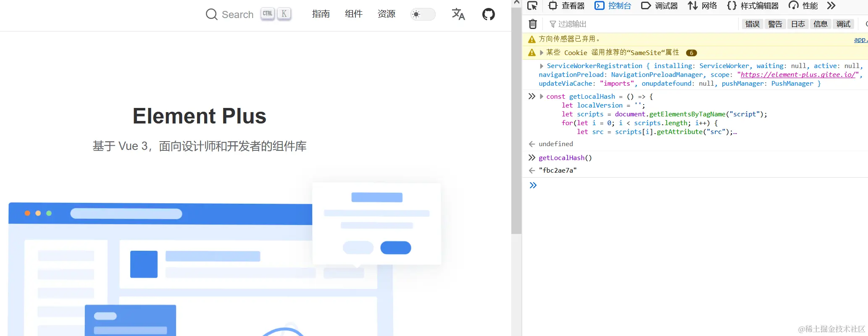Toggle the 调试 debug filter
The image size is (868, 336).
pos(843,24)
